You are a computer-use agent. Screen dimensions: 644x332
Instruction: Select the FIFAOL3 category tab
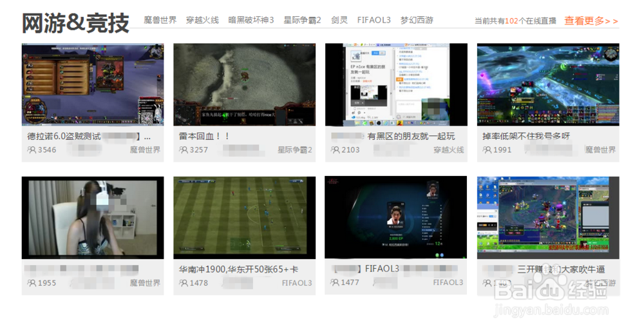click(374, 20)
